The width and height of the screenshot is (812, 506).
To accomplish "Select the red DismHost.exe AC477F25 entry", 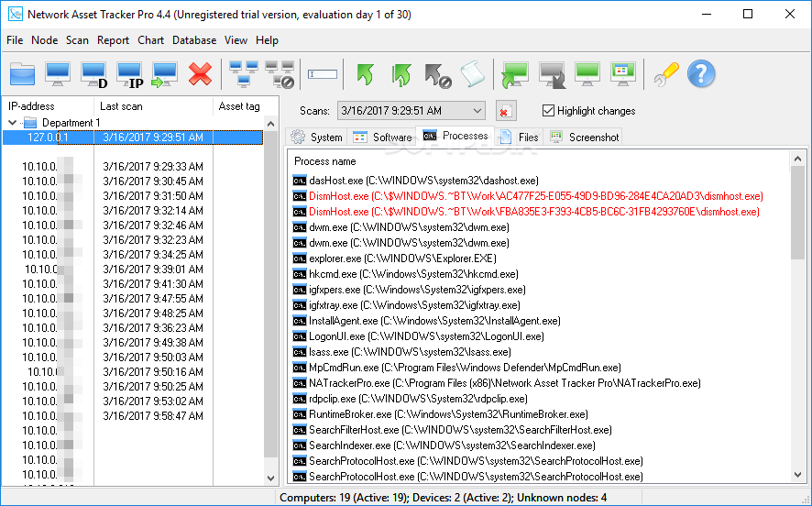I will coord(528,196).
